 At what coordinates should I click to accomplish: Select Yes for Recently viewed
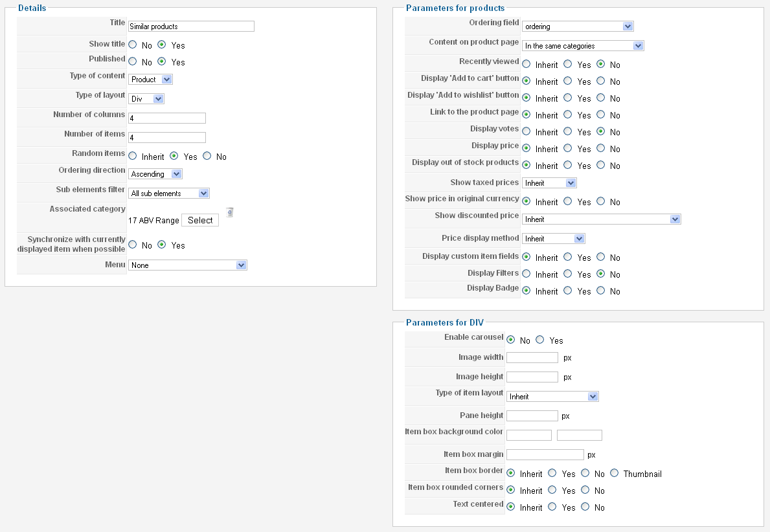click(568, 65)
